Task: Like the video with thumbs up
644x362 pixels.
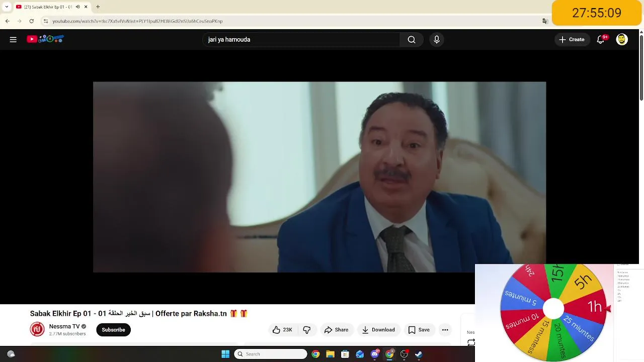Action: 282,330
